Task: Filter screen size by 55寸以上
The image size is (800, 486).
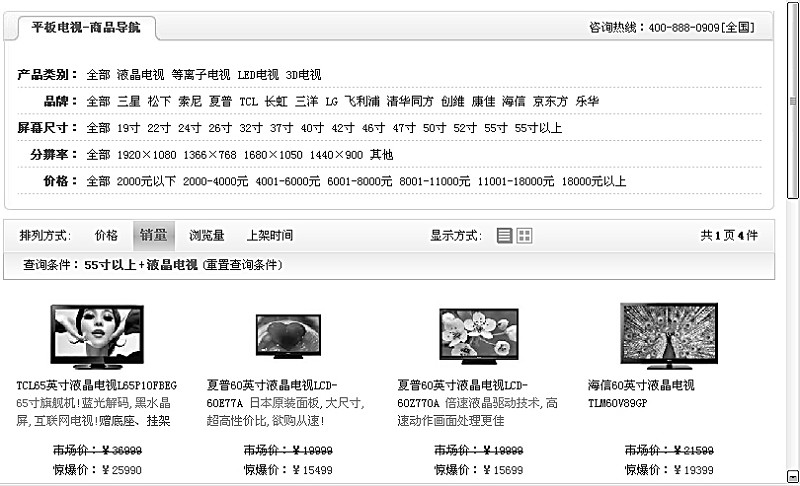Action: [x=538, y=128]
